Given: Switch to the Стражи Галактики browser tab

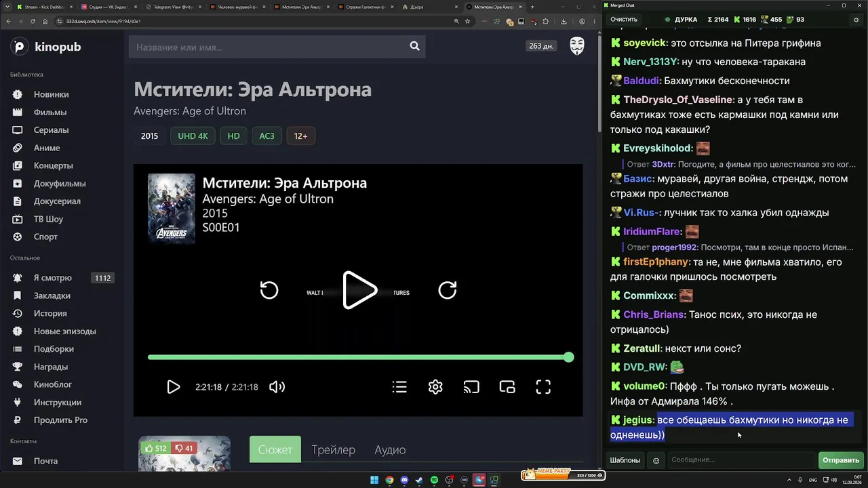Looking at the screenshot, I should click(366, 7).
